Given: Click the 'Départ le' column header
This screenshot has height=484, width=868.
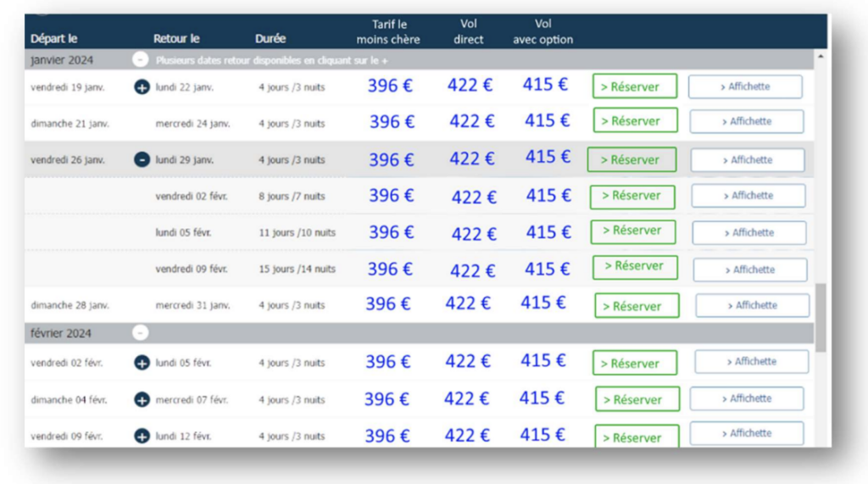Looking at the screenshot, I should coord(53,39).
